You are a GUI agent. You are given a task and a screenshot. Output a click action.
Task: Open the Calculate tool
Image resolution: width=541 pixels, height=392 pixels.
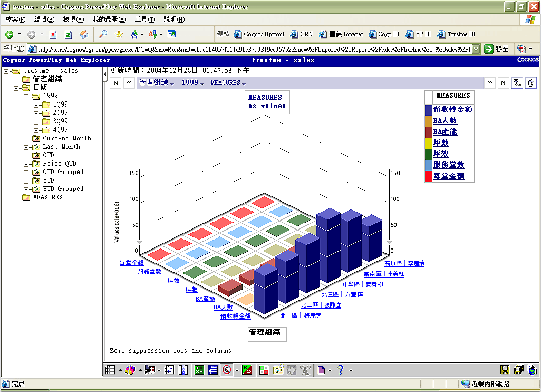(x=199, y=370)
